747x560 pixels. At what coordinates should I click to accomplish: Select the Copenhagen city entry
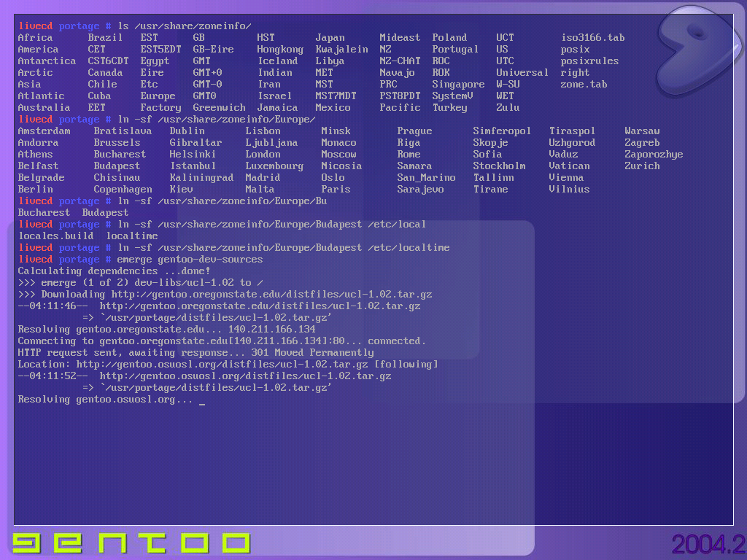pyautogui.click(x=123, y=189)
